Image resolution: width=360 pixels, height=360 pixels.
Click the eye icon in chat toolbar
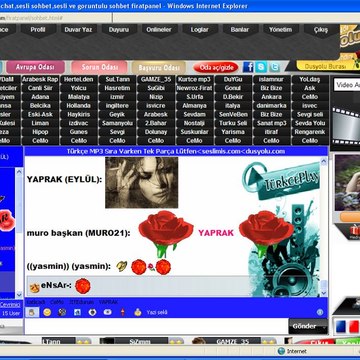107,312
